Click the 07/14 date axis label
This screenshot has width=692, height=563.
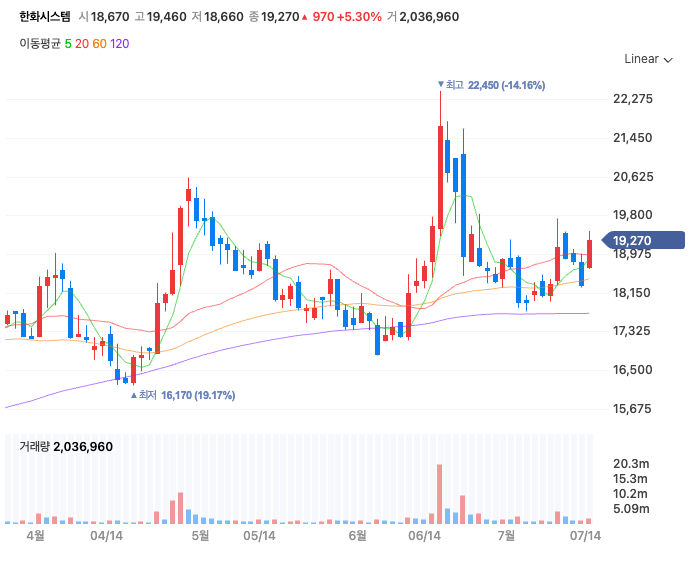[x=585, y=536]
